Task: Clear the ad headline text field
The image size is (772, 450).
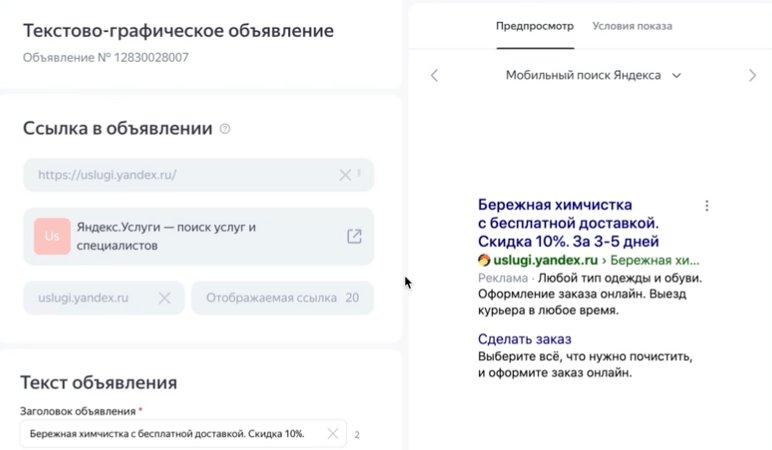Action: 333,434
